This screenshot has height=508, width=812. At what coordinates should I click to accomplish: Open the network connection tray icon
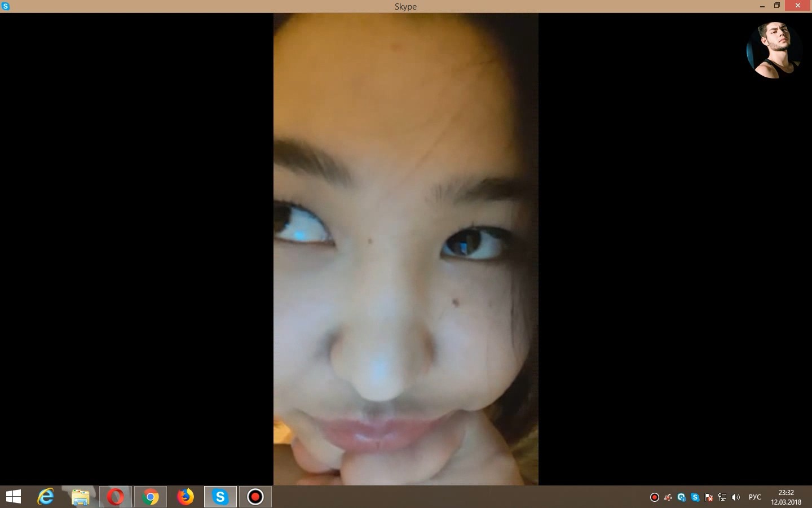(x=722, y=497)
